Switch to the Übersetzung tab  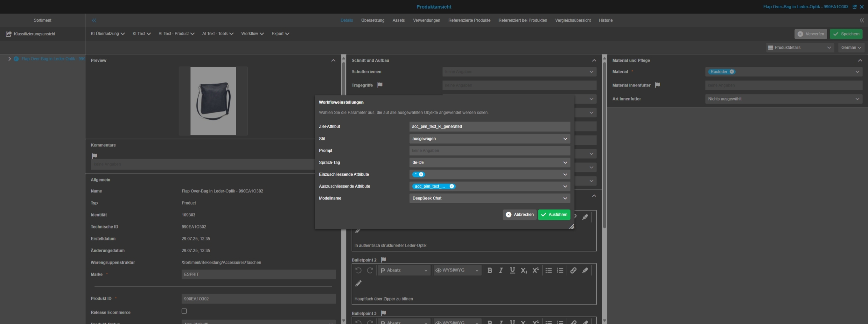tap(373, 20)
